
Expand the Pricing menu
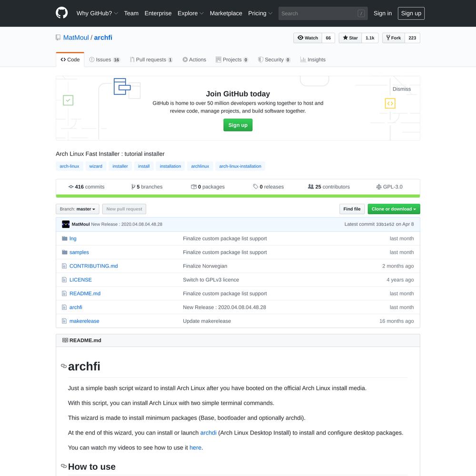point(260,13)
